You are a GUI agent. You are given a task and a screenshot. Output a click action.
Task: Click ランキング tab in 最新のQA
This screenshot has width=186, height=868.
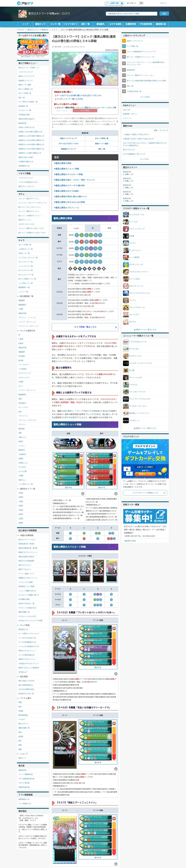pos(164,130)
